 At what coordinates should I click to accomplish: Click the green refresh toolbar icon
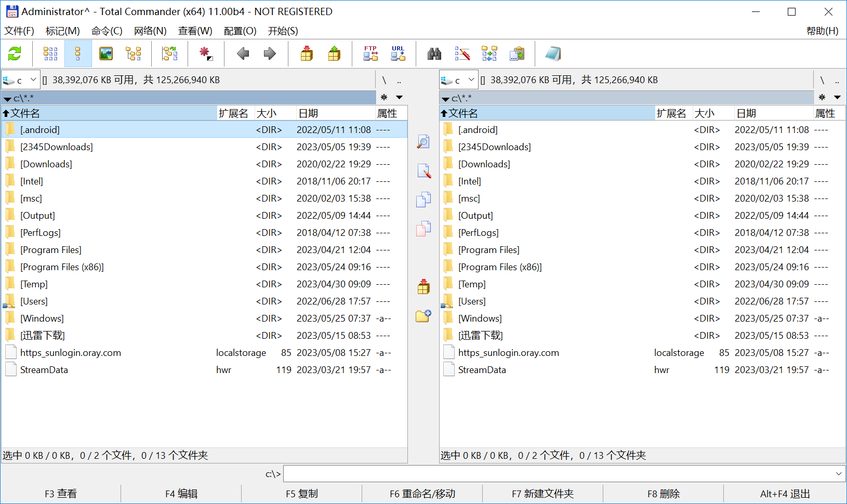pyautogui.click(x=15, y=54)
